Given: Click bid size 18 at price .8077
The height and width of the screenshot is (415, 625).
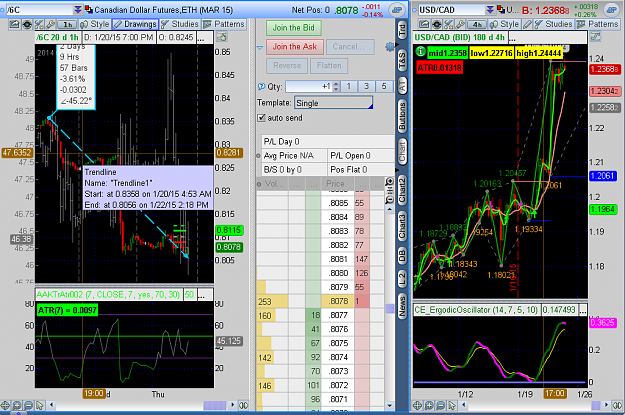Looking at the screenshot, I should click(x=313, y=315).
